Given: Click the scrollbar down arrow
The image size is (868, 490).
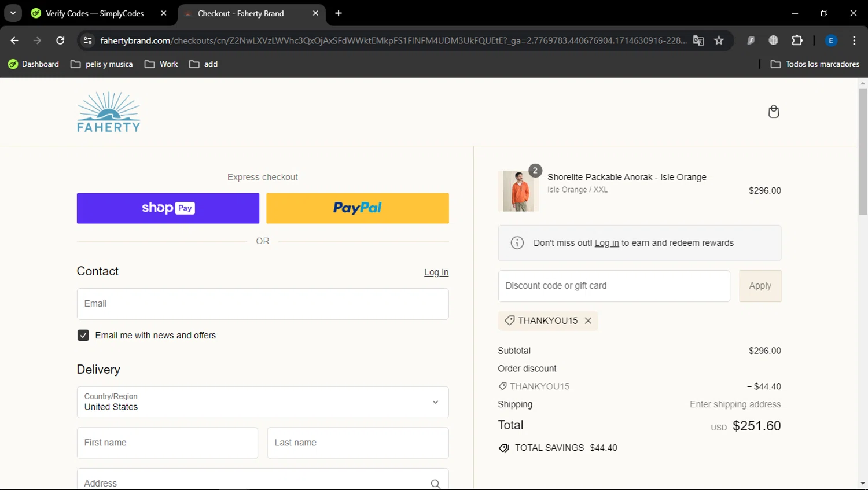Looking at the screenshot, I should pyautogui.click(x=863, y=484).
